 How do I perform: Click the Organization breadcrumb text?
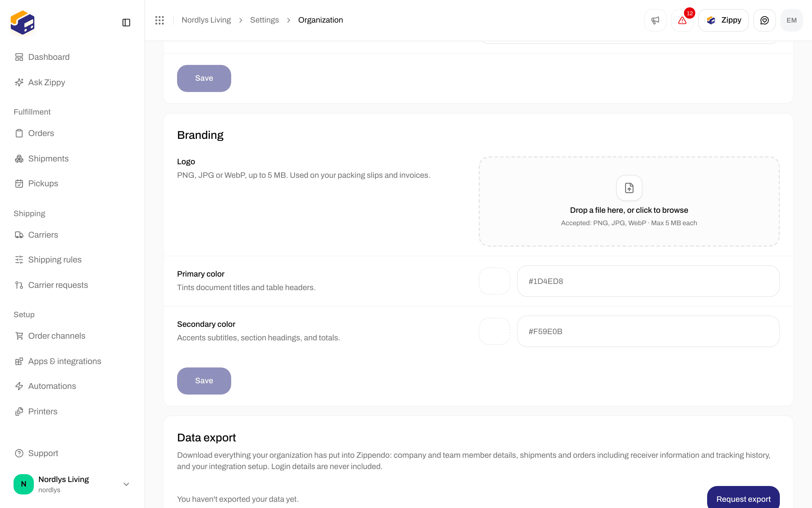point(321,20)
